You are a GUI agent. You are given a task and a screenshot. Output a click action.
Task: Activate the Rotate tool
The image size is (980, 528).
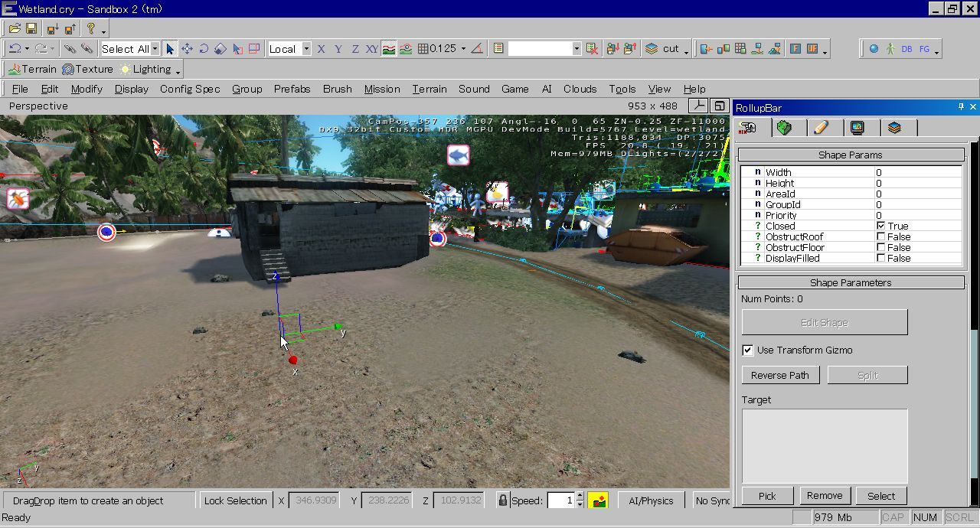pyautogui.click(x=204, y=48)
